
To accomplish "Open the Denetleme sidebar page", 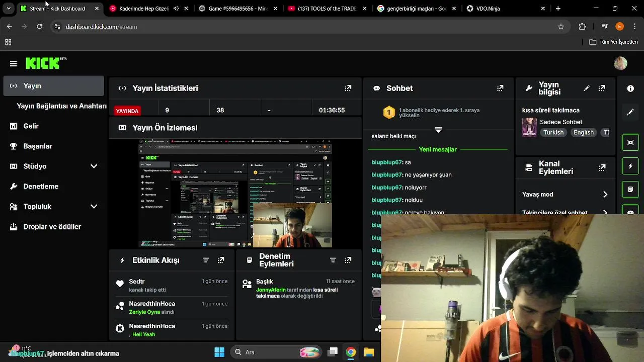I will 53,187.
